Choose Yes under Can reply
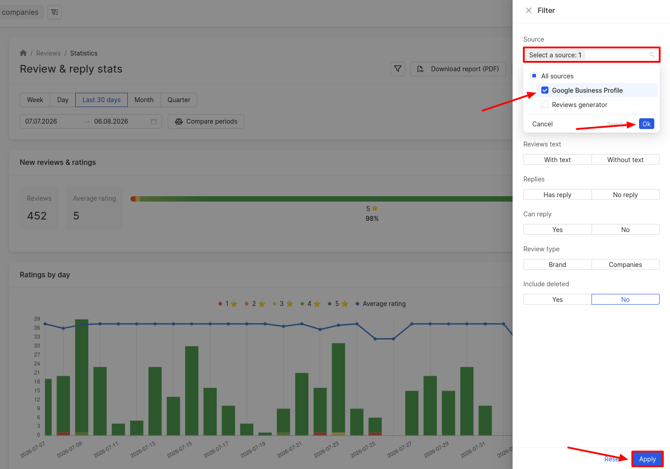The width and height of the screenshot is (670, 469). pyautogui.click(x=557, y=229)
